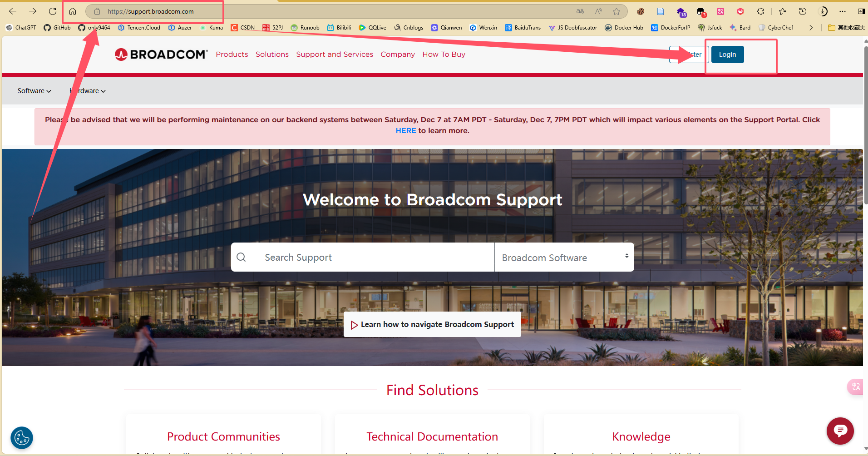Open the BaiduTrans bookmark
The height and width of the screenshot is (456, 868).
pos(523,28)
